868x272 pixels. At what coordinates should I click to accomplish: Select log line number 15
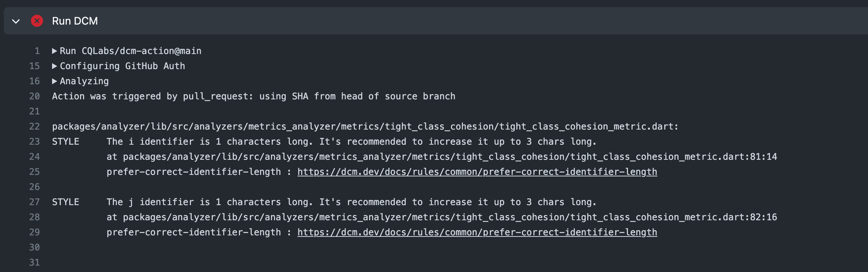34,66
